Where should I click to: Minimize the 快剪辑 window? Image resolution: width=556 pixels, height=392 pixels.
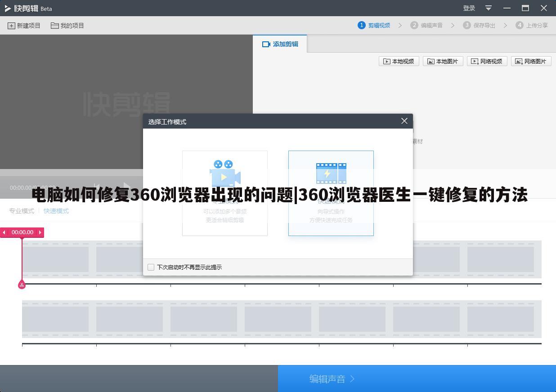[507, 8]
